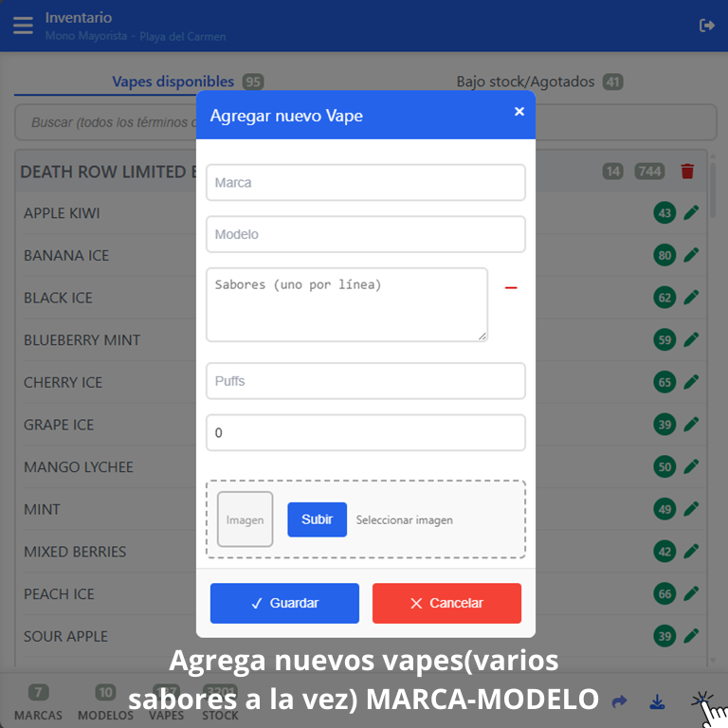Viewport: 728px width, 728px height.
Task: Open the hamburger menu
Action: [x=23, y=26]
